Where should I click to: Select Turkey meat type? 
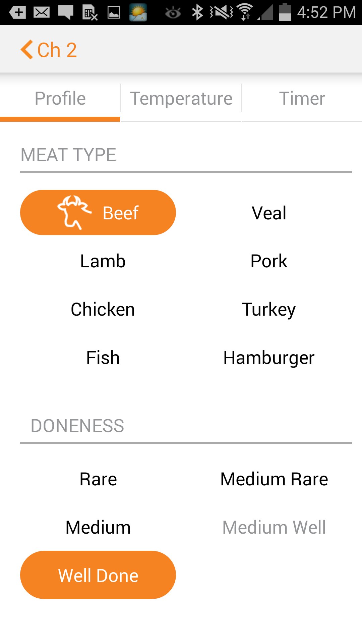[269, 309]
